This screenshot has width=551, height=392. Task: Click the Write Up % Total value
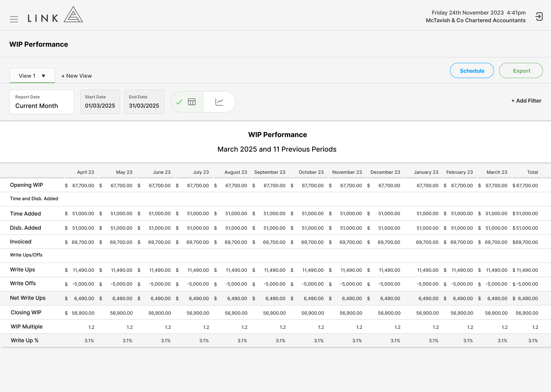533,341
